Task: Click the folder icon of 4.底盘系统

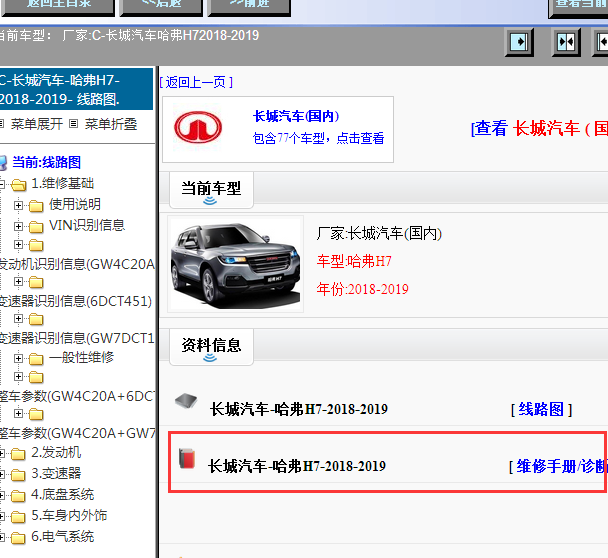Action: [x=18, y=496]
